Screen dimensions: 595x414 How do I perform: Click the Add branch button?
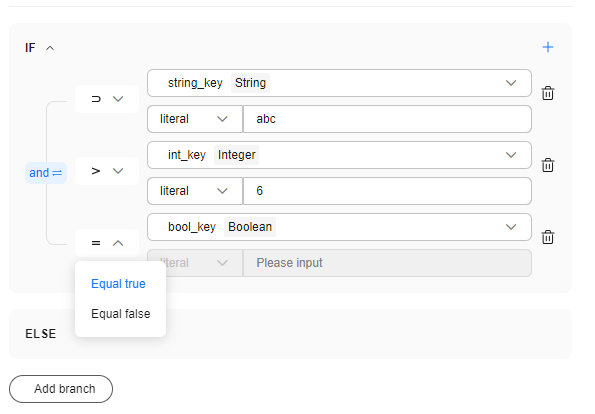coord(61,389)
